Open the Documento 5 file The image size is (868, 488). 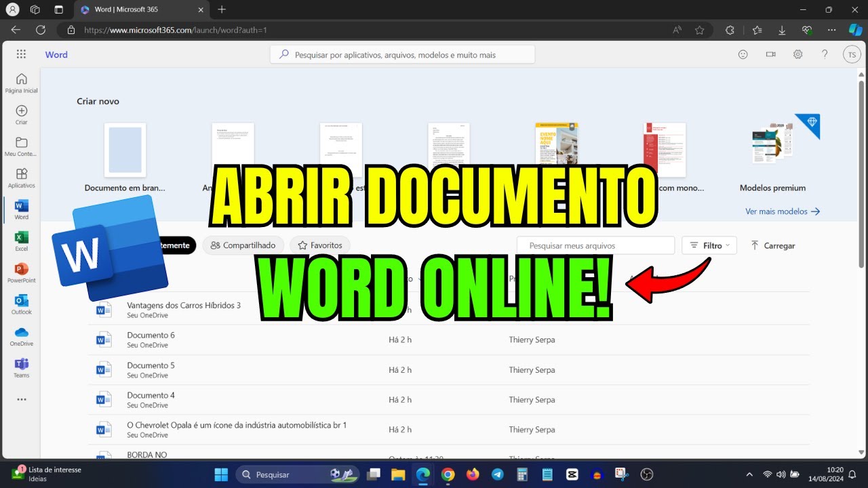(x=151, y=365)
